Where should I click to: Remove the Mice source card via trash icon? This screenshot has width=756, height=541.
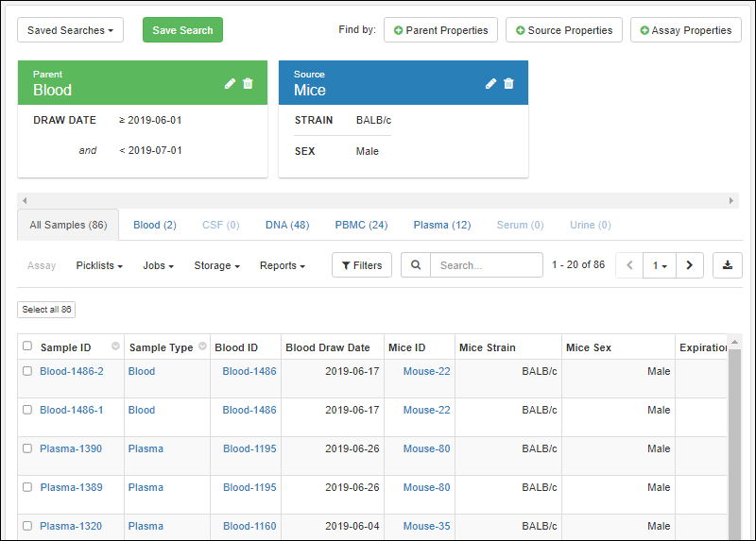pyautogui.click(x=509, y=83)
